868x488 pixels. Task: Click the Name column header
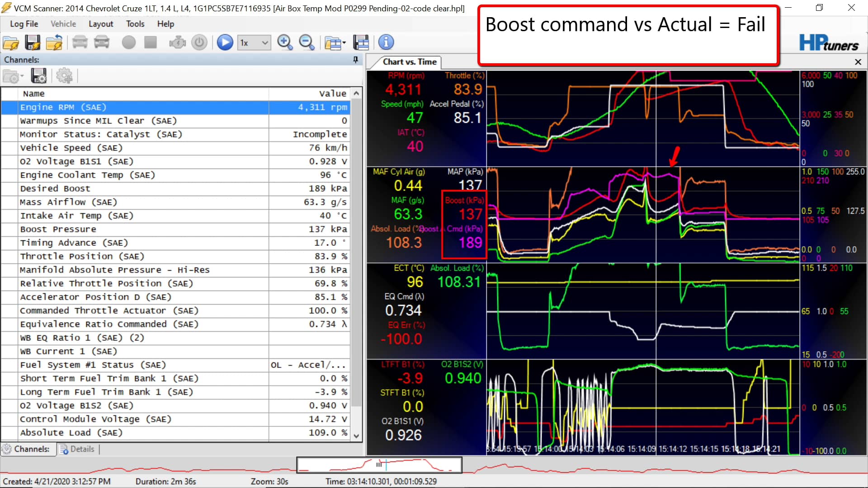coord(143,94)
